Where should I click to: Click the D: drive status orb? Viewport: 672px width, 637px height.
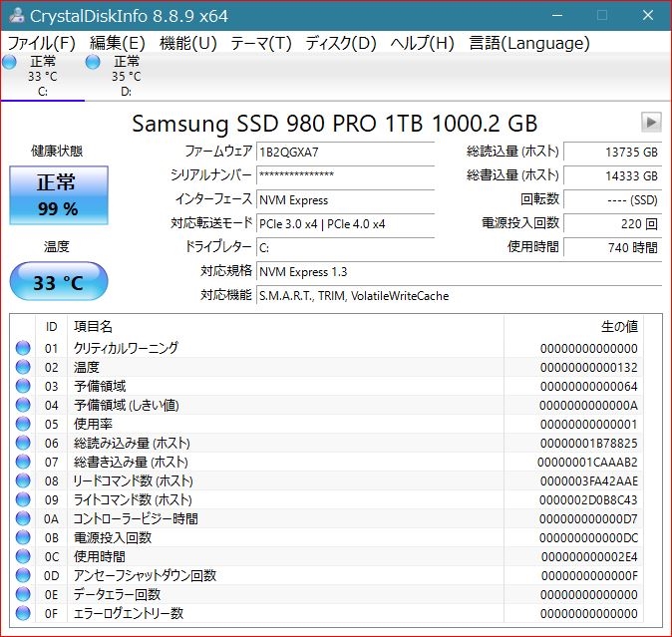coord(94,63)
